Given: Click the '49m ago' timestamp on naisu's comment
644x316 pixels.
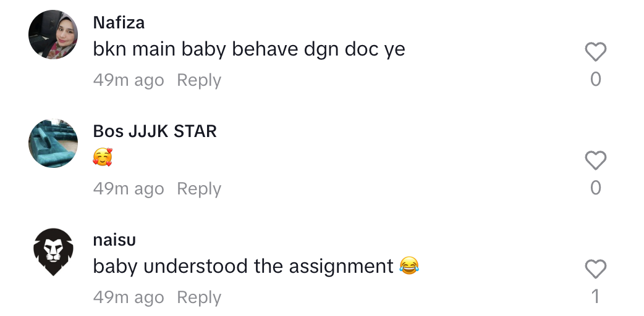Looking at the screenshot, I should click(x=129, y=297).
